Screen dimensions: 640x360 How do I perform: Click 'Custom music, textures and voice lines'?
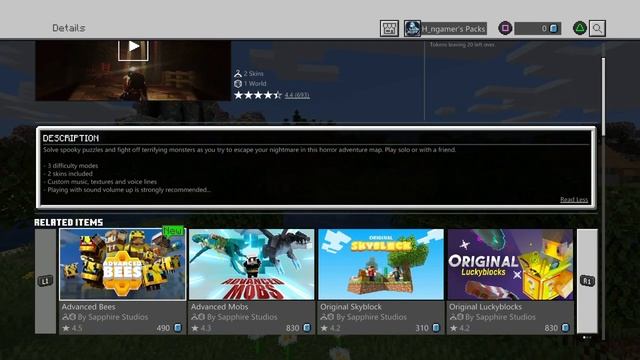(x=100, y=182)
